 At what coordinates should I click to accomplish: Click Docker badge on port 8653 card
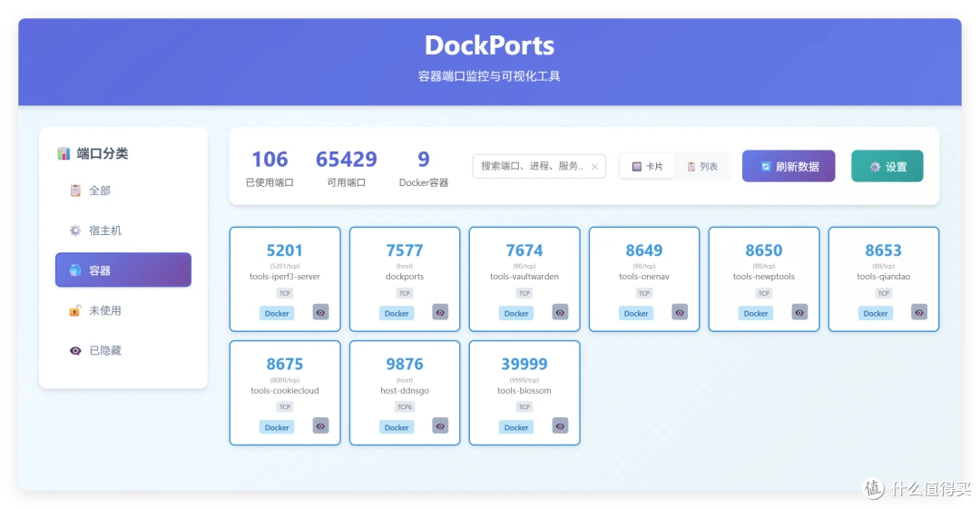875,313
